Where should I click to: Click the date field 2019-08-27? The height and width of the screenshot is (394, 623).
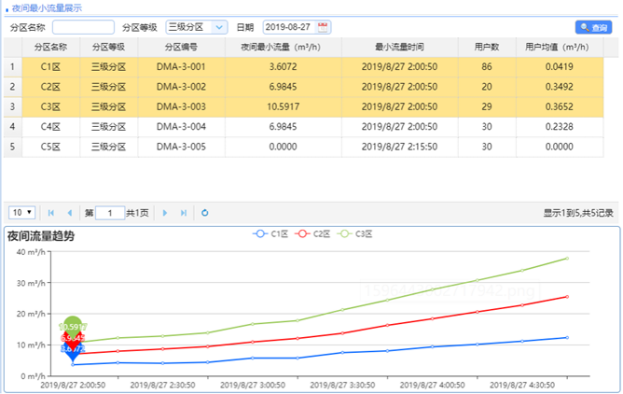297,27
